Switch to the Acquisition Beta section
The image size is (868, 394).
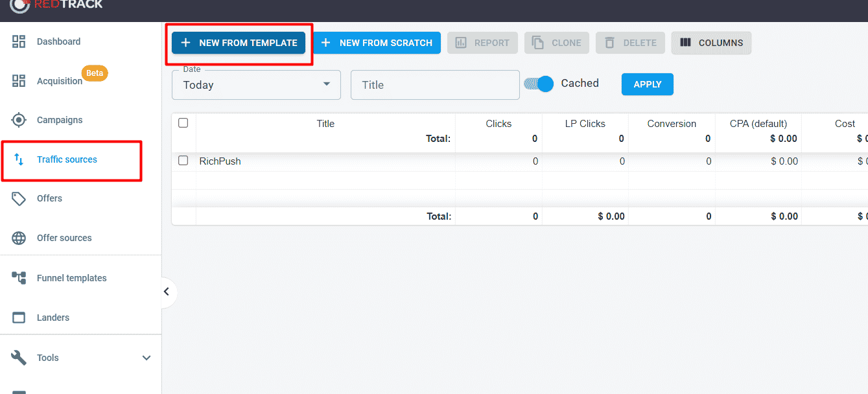pyautogui.click(x=59, y=81)
